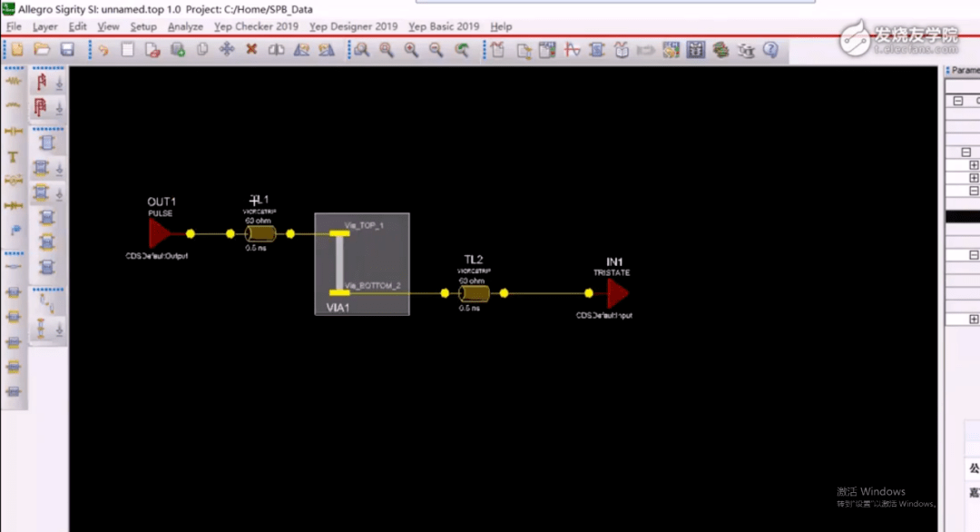Open the Help menu

point(501,26)
